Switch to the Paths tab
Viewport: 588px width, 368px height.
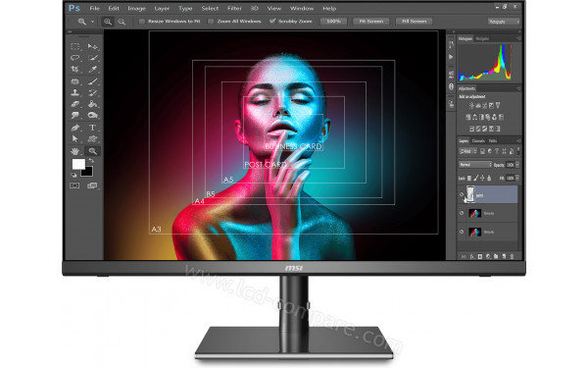coord(493,140)
